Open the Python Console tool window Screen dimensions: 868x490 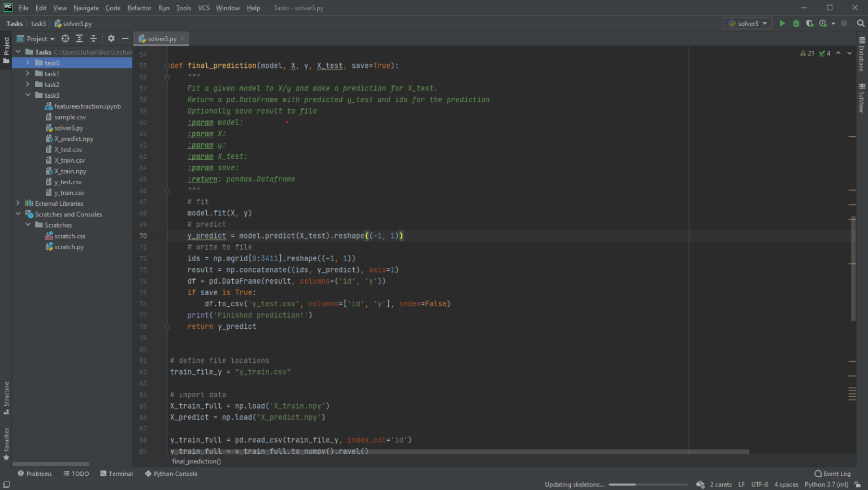[171, 474]
